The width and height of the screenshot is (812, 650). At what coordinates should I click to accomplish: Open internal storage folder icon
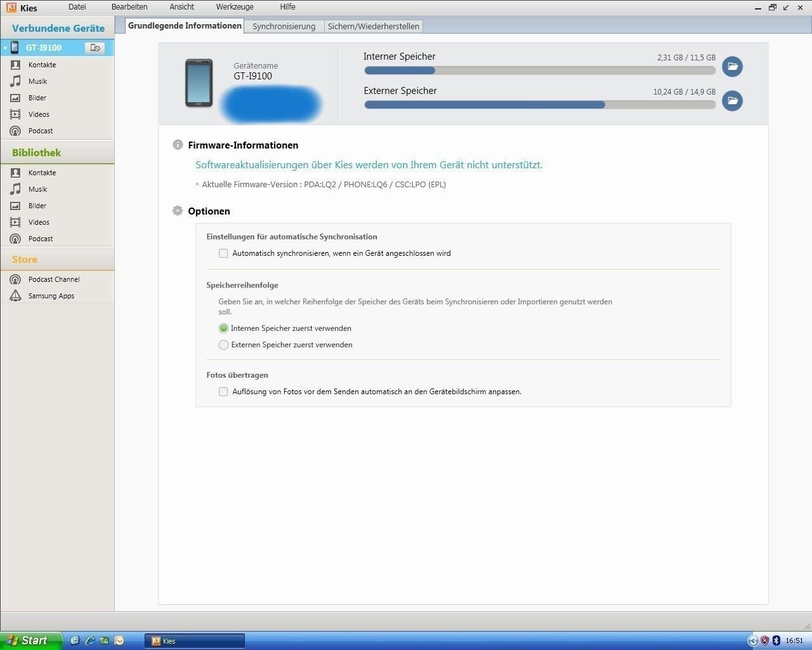point(732,66)
